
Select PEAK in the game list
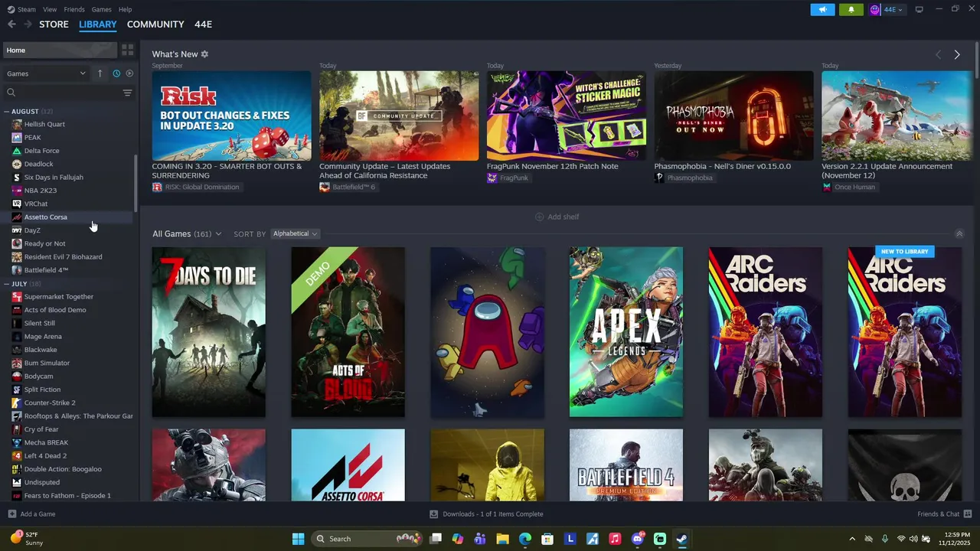(x=33, y=138)
